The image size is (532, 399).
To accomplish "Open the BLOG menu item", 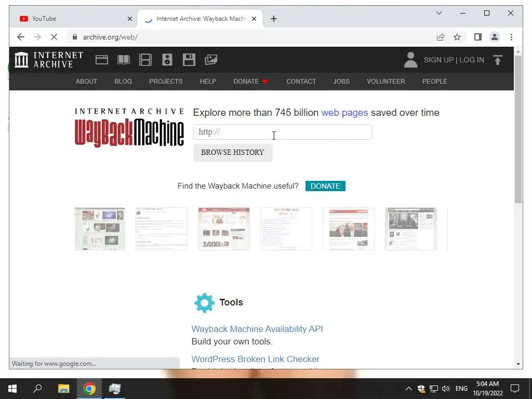I will (123, 82).
